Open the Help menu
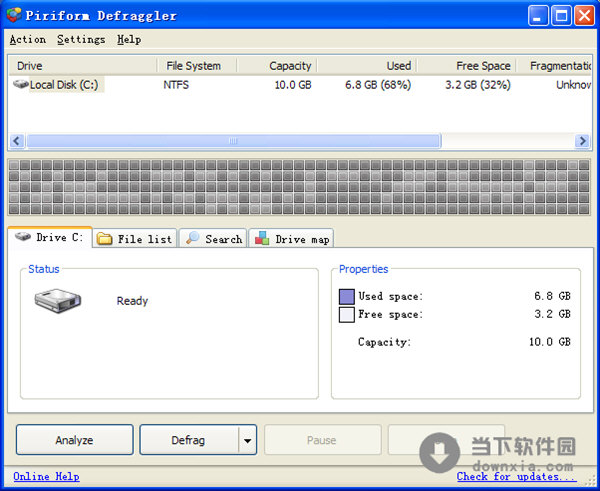The width and height of the screenshot is (600, 491). pyautogui.click(x=129, y=39)
